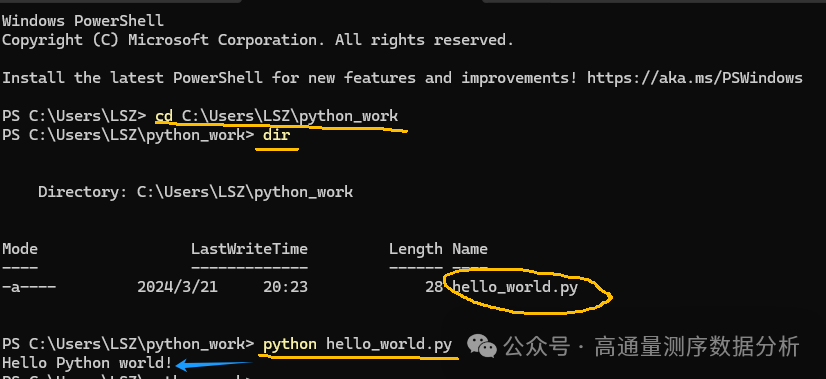
Task: Click the prompt preceding the python command
Action: tap(128, 345)
